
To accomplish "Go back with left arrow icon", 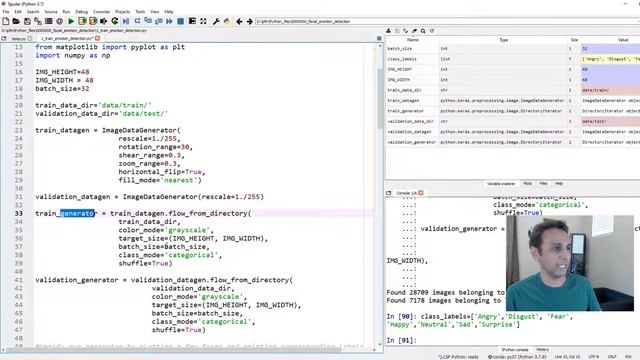I will pyautogui.click(x=239, y=21).
